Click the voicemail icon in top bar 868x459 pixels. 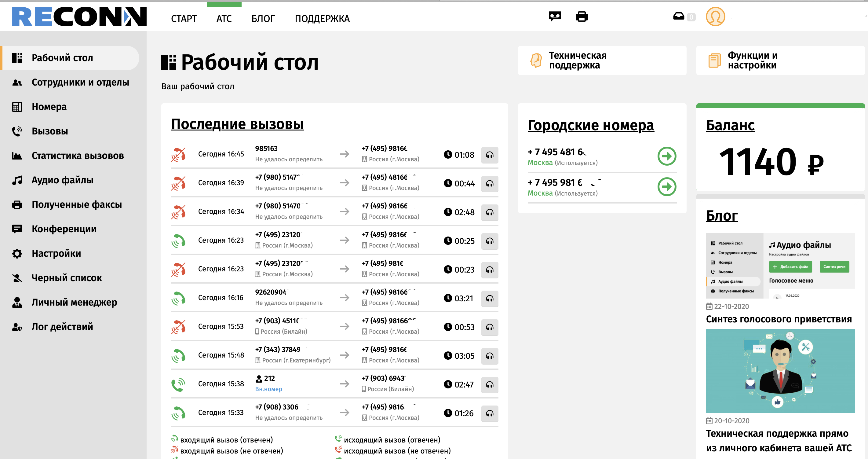coord(555,16)
